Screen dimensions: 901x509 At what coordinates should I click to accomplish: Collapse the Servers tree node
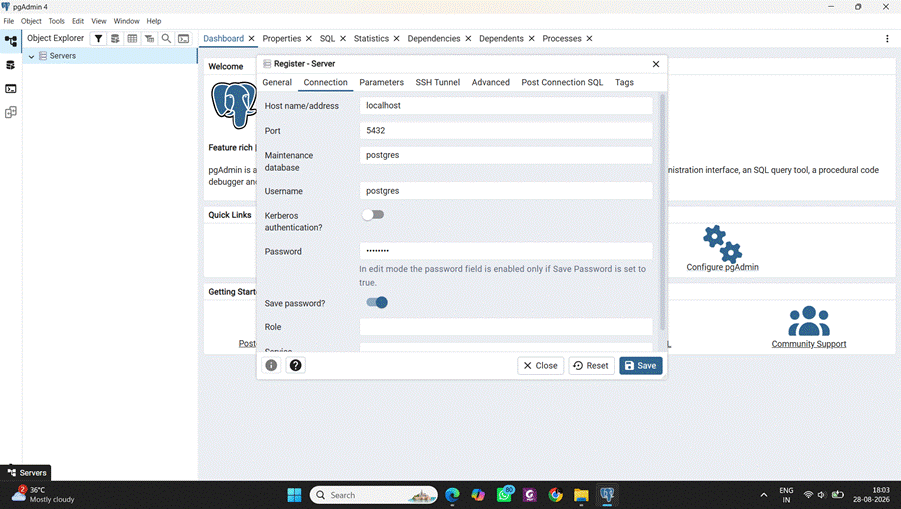click(x=31, y=56)
